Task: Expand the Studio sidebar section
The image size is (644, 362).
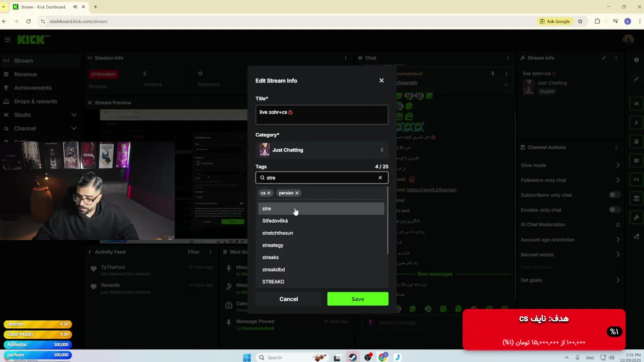Action: [40, 115]
